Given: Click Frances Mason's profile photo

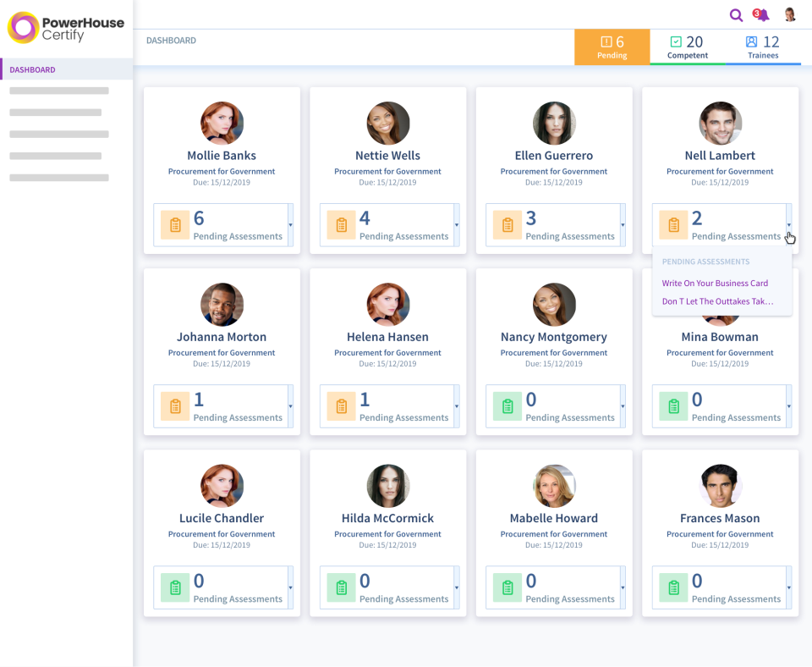Looking at the screenshot, I should pos(720,485).
